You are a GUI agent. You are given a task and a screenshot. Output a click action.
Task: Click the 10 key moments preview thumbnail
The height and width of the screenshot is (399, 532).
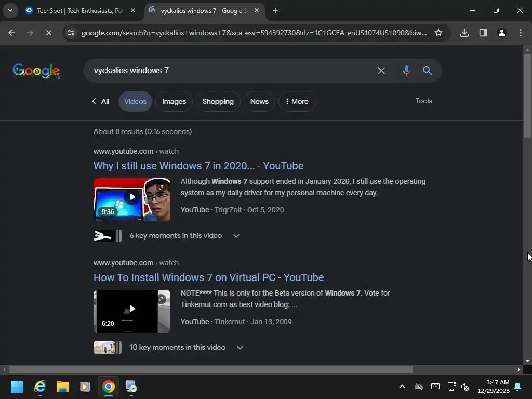tap(107, 348)
